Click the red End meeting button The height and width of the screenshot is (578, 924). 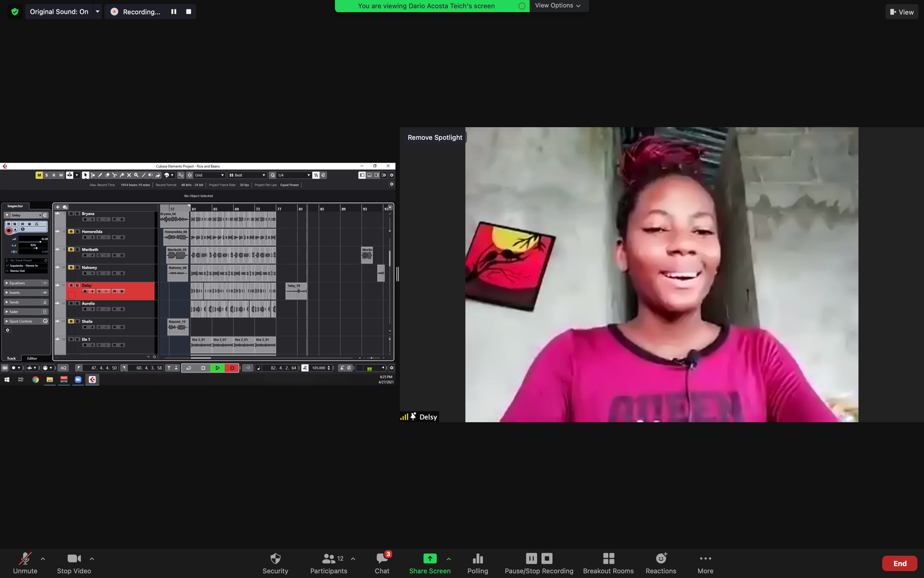[899, 564]
